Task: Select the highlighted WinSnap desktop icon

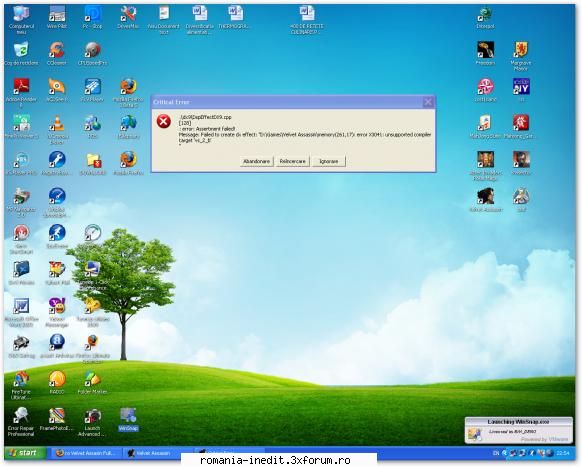Action: click(x=128, y=419)
